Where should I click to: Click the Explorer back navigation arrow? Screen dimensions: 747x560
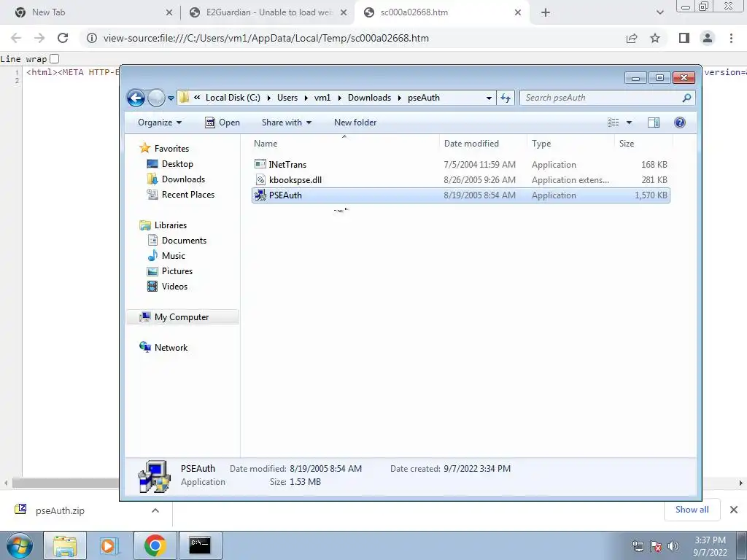coord(136,98)
